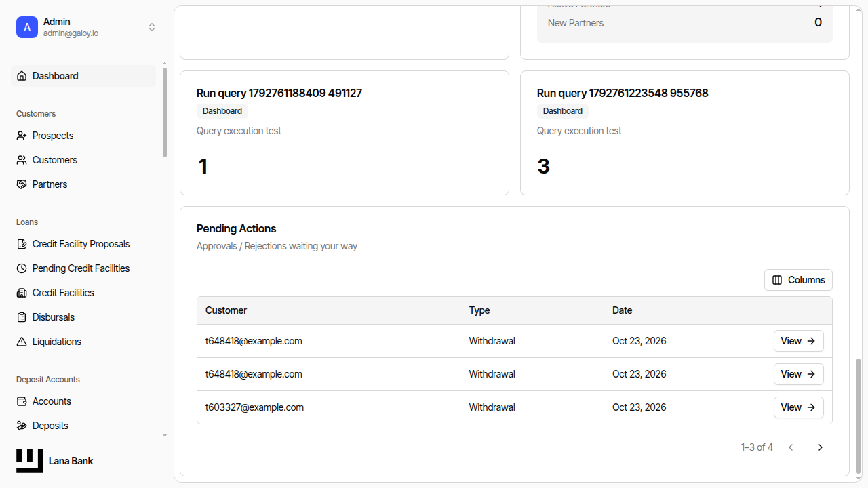Viewport: 868px width, 488px height.
Task: Open the Liquidations page link
Action: pos(83,342)
